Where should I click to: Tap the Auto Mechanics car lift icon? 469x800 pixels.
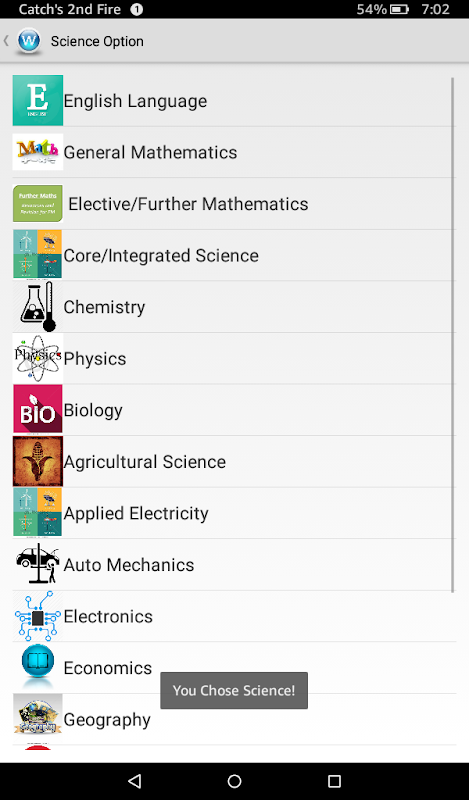click(x=38, y=564)
